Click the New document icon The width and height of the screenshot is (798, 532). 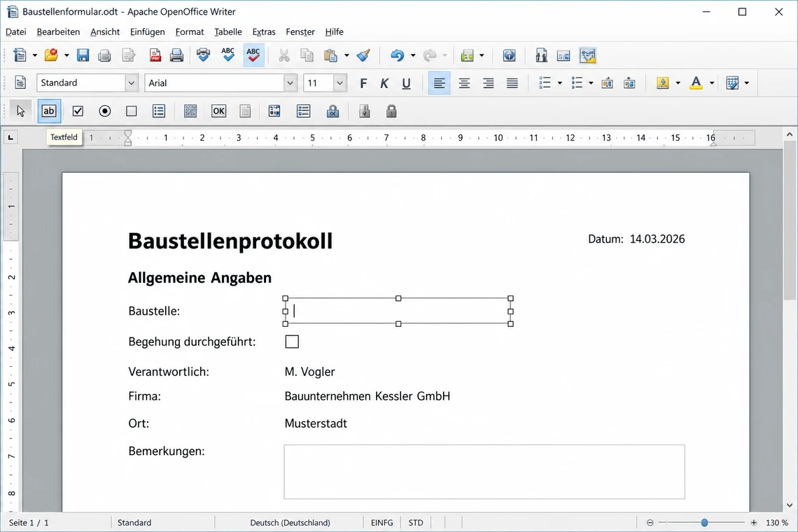[x=20, y=55]
